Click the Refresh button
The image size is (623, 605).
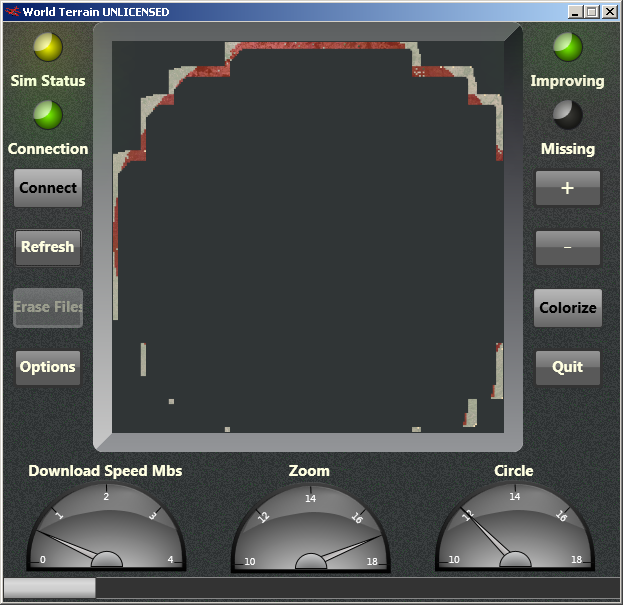48,247
